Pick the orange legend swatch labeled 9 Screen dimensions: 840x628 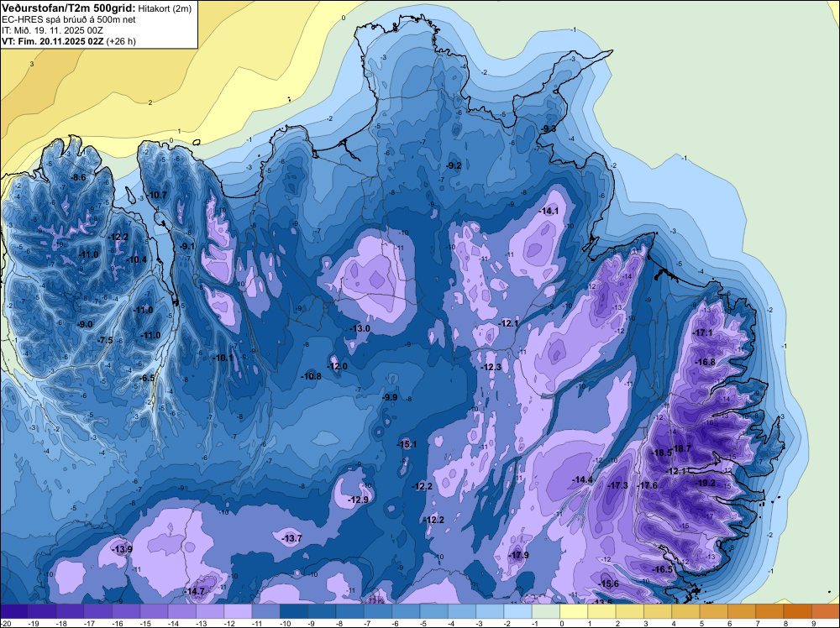[x=825, y=611]
